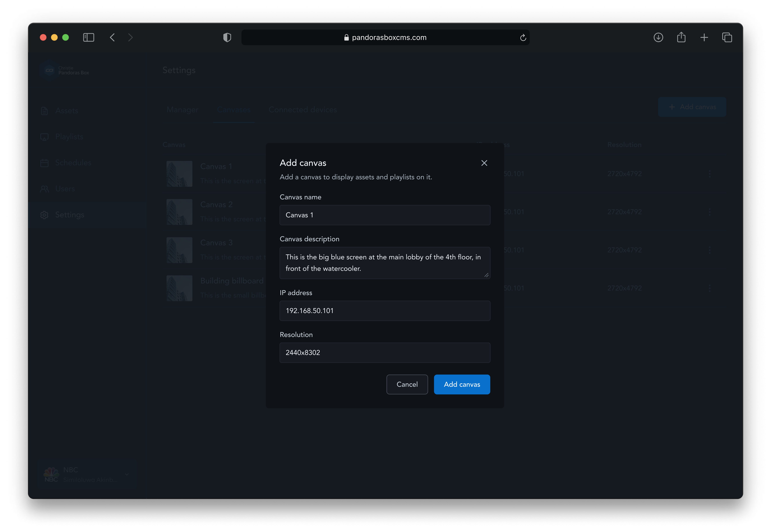Click the Resolution input field
Image resolution: width=771 pixels, height=532 pixels.
click(384, 353)
